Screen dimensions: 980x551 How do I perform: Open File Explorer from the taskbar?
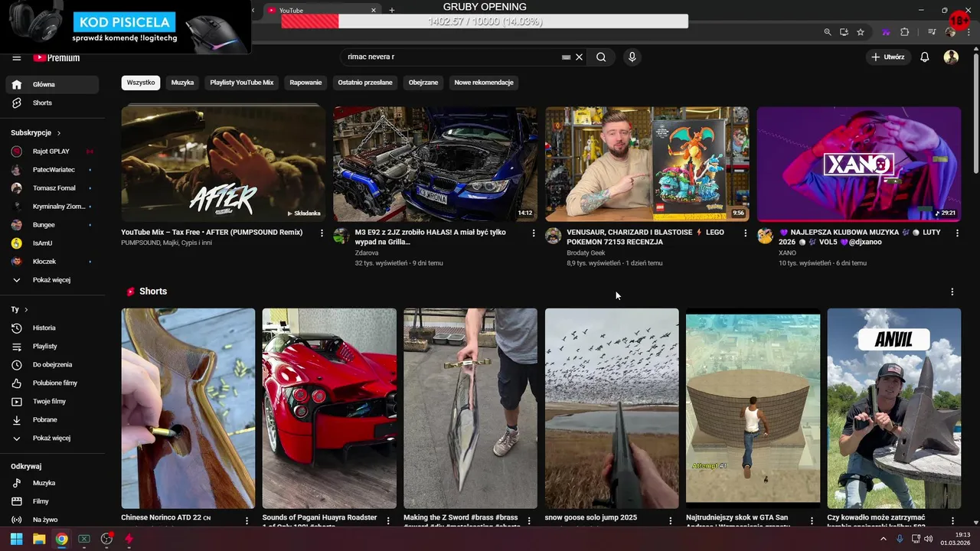[x=39, y=539]
